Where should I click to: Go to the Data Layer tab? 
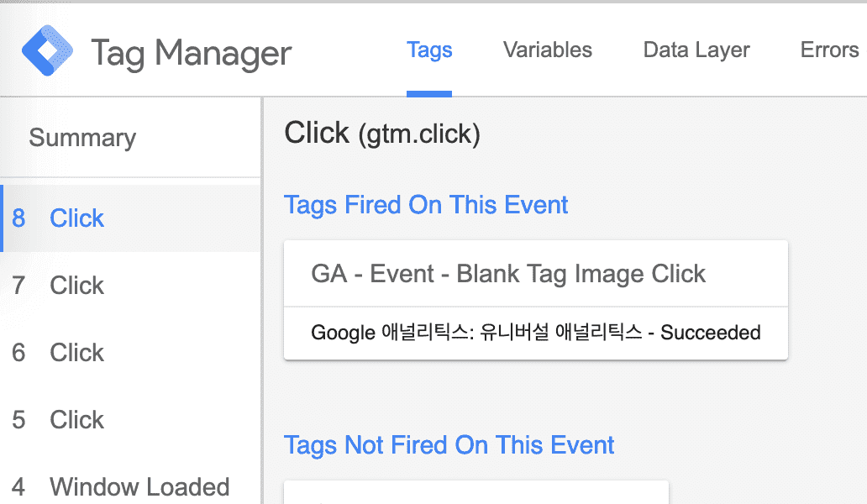(696, 50)
